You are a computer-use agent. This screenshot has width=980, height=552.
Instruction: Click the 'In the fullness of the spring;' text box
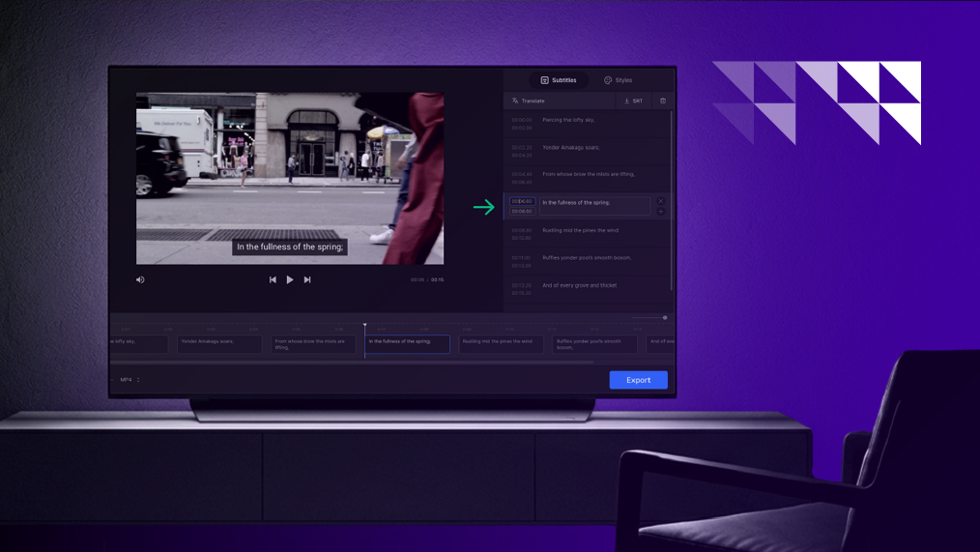pyautogui.click(x=594, y=206)
